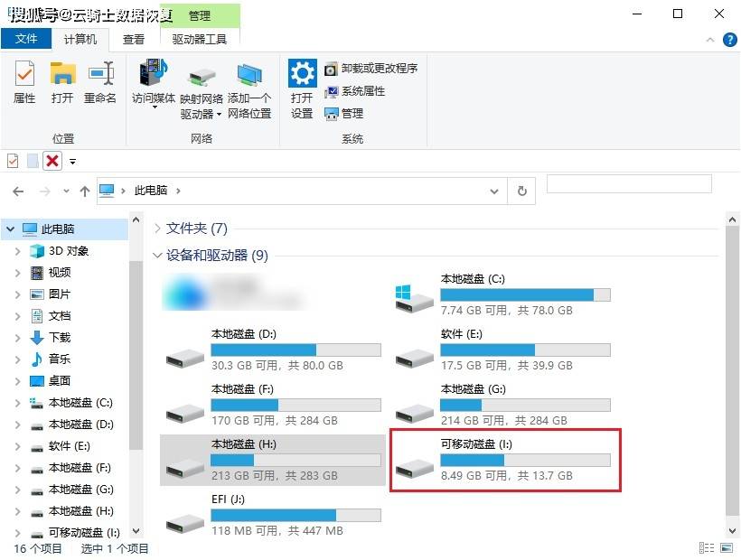Collapse 此电脑 in the navigation tree
The width and height of the screenshot is (741, 560).
pos(11,229)
